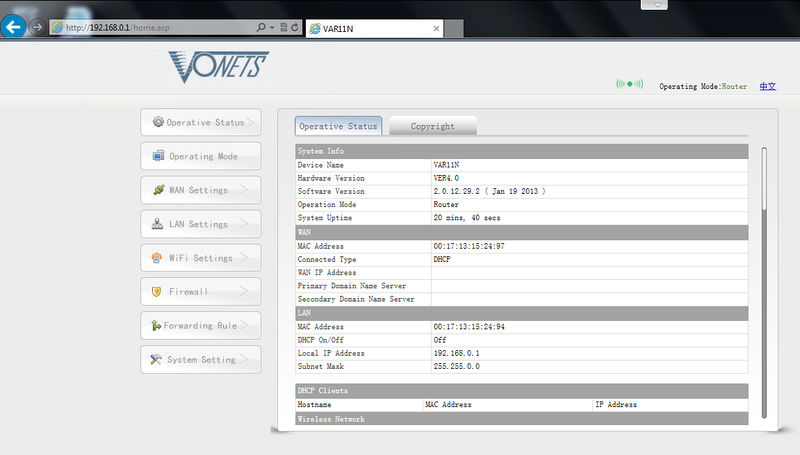Refresh the page using reload icon
Image resolution: width=800 pixels, height=455 pixels.
point(295,27)
